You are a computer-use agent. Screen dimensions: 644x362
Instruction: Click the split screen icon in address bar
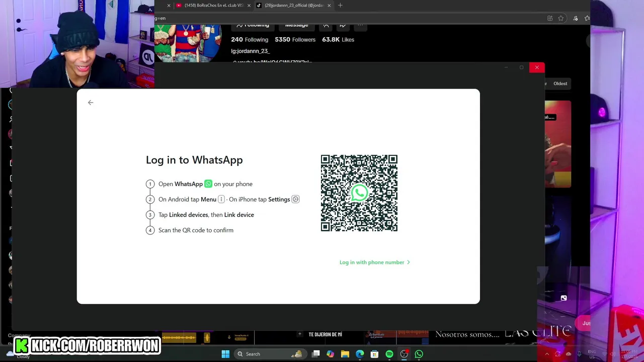coord(550,19)
